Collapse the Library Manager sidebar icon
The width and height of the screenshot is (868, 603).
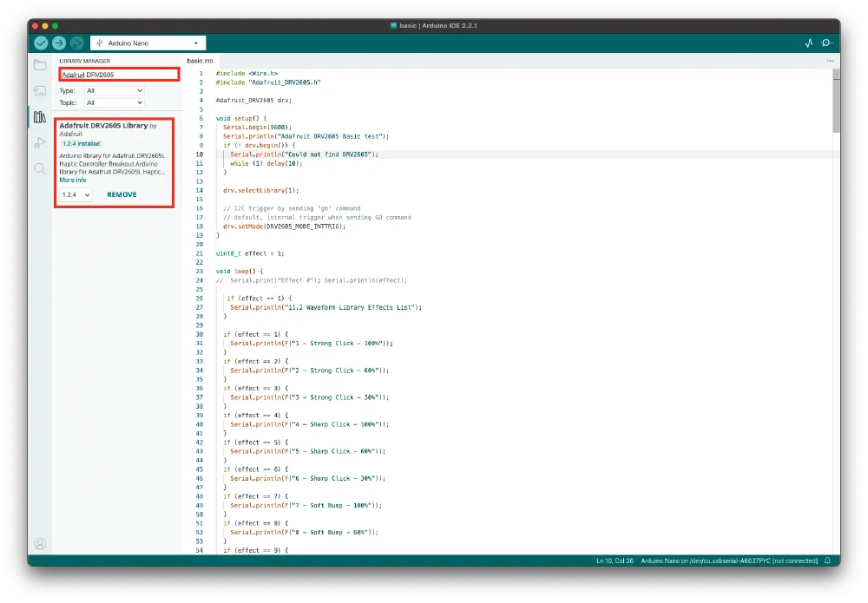tap(40, 117)
